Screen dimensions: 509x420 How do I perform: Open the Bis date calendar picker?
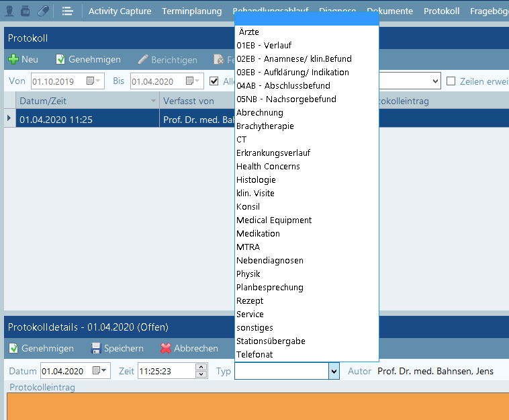191,81
